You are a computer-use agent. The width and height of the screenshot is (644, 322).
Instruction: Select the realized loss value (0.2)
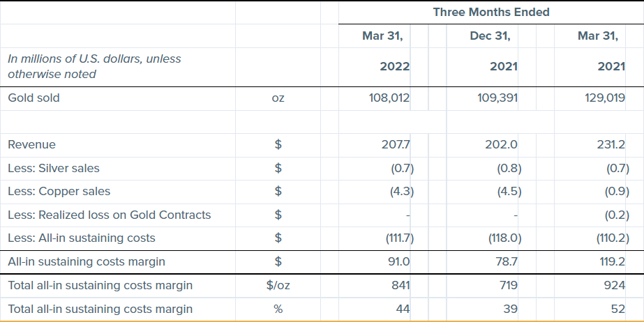615,215
